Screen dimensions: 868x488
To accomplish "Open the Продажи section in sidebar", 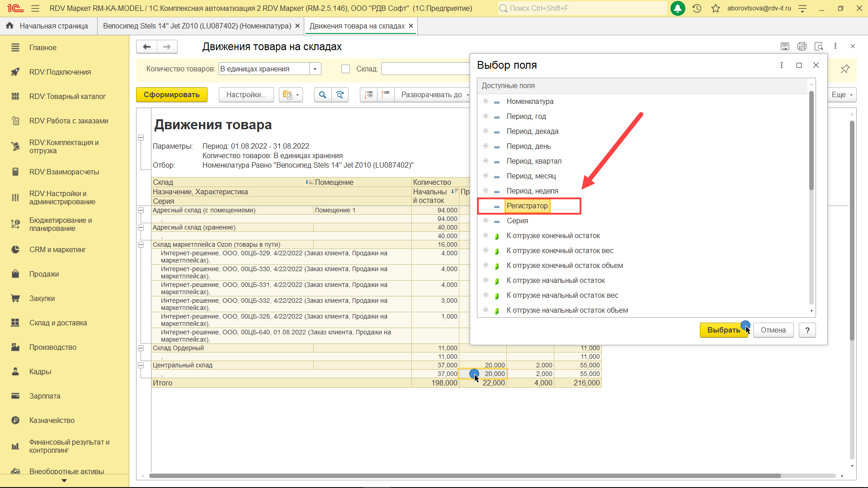I will coord(44,274).
